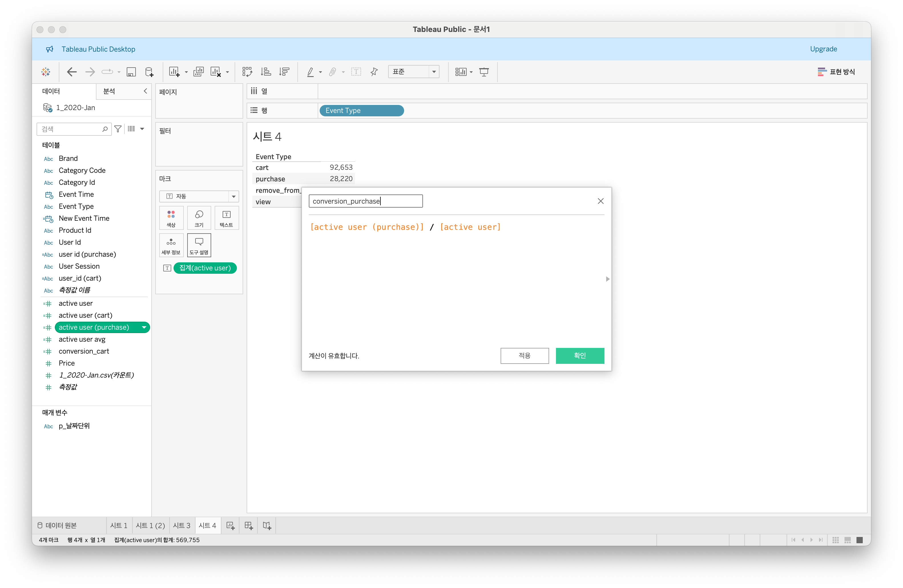This screenshot has height=588, width=903.
Task: Switch to the 시트 3 sheet tab
Action: [x=181, y=526]
